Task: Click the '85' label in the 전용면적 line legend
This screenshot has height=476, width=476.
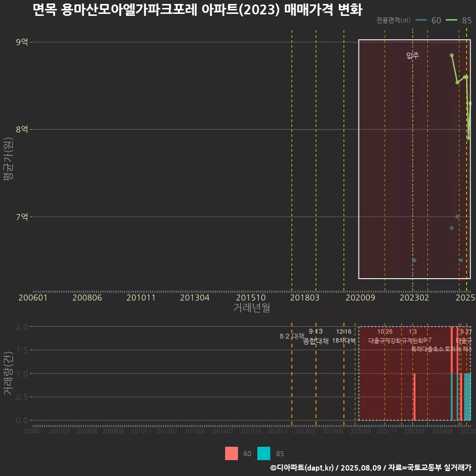Action: click(x=467, y=20)
